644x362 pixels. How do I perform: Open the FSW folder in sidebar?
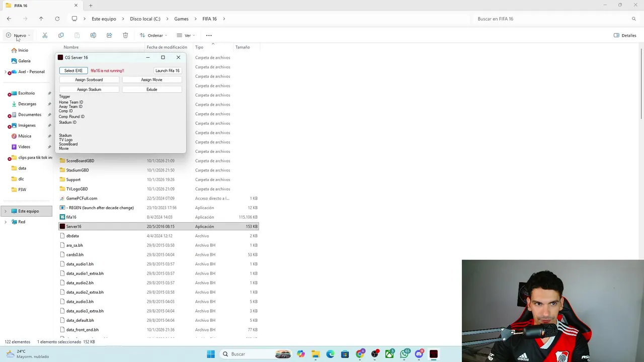pyautogui.click(x=22, y=190)
